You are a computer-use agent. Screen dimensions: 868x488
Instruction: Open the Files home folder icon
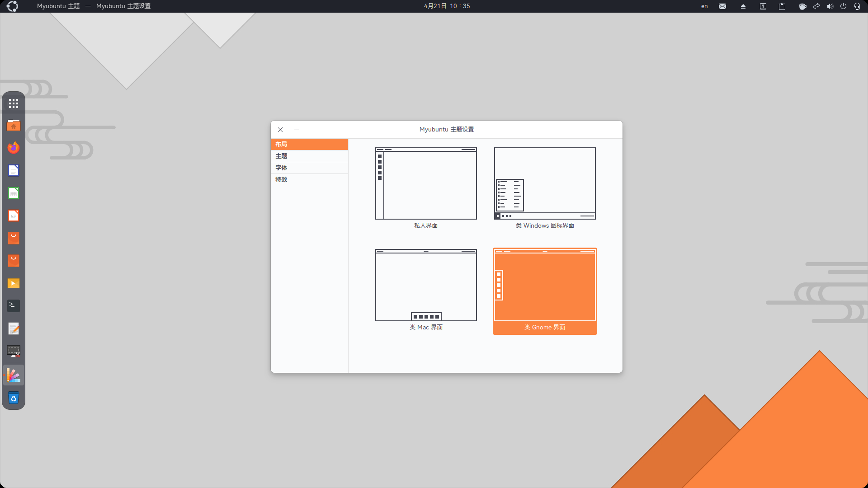[x=14, y=125]
